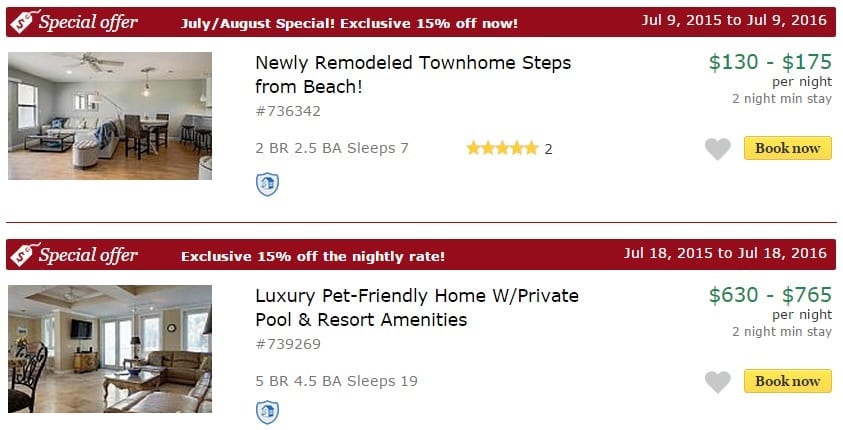Favorite the Luxury Pet-Friendly Home heart
The width and height of the screenshot is (843, 430).
pyautogui.click(x=717, y=382)
